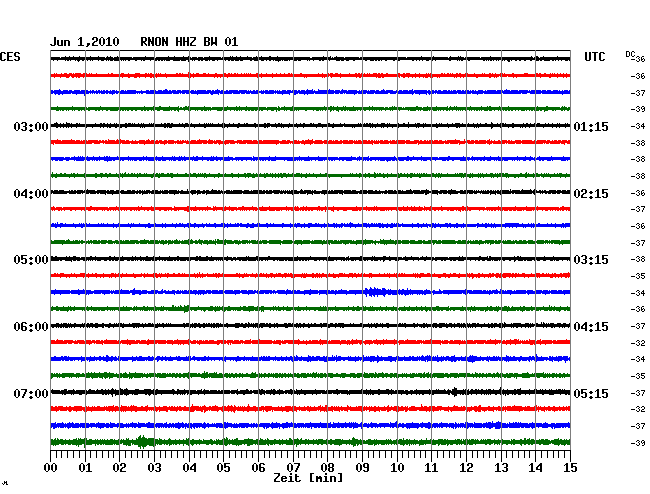This screenshot has width=650, height=494.
Task: Click the 03:00 local time label
Action: 31,126
